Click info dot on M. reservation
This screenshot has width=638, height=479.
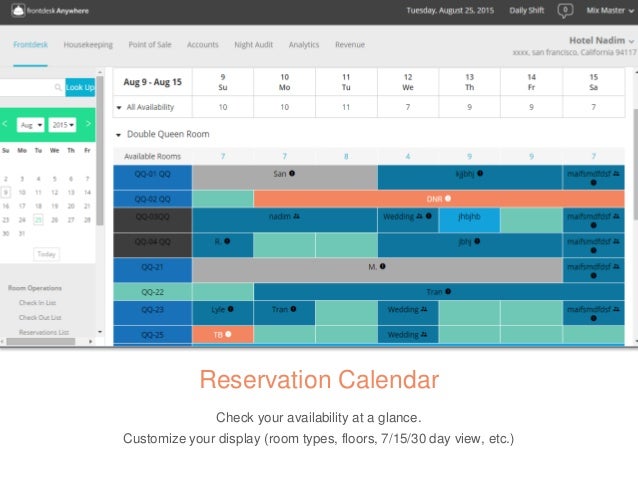pyautogui.click(x=382, y=267)
